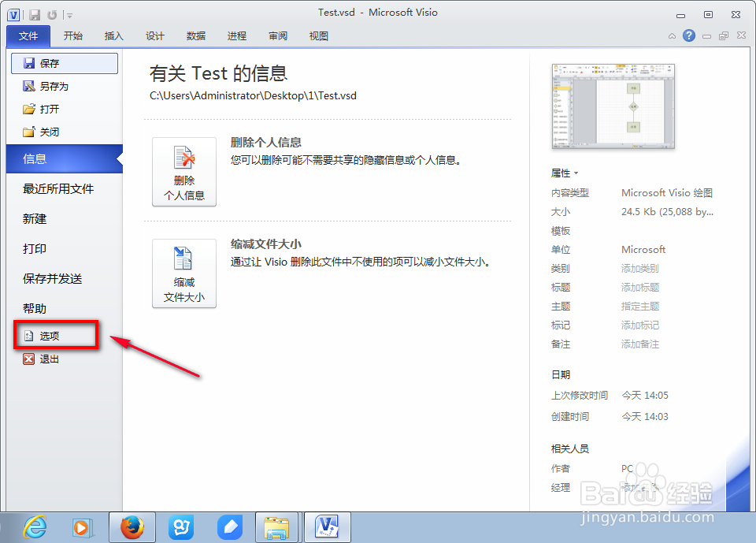The width and height of the screenshot is (756, 543).
Task: Switch to the 进程 tab
Action: click(237, 36)
